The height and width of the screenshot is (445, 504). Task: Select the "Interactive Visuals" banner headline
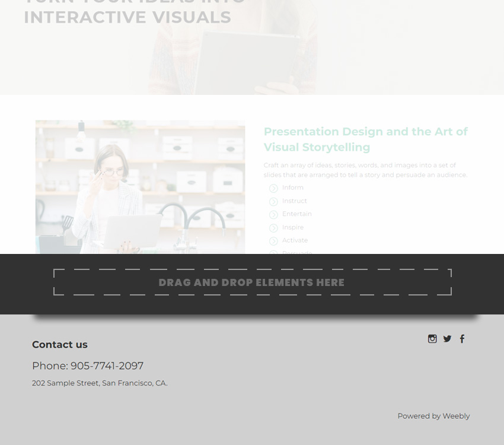127,17
